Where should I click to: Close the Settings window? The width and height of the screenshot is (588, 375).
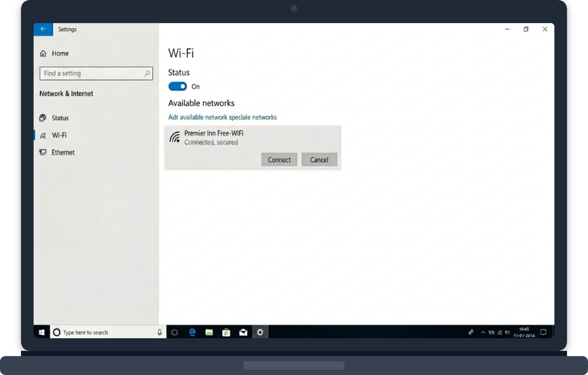tap(545, 29)
